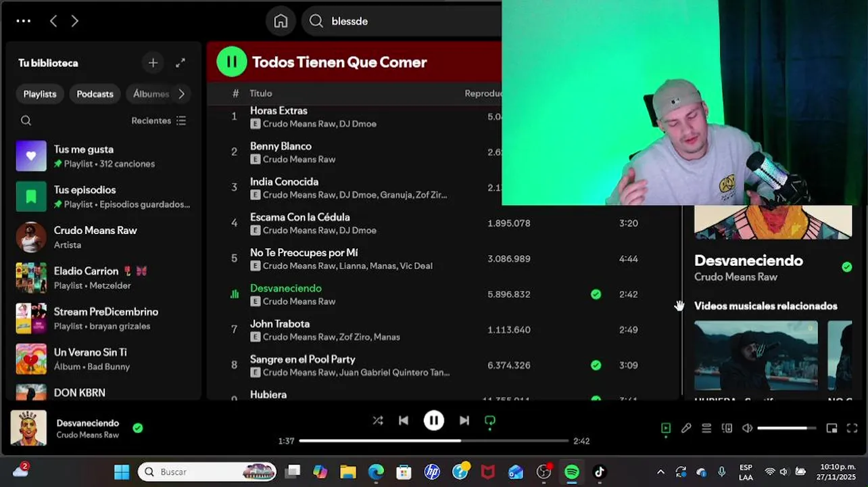Screen dimensions: 868x487
Task: Toggle saved checkmark on Sangre en el Pool Party
Action: point(596,365)
